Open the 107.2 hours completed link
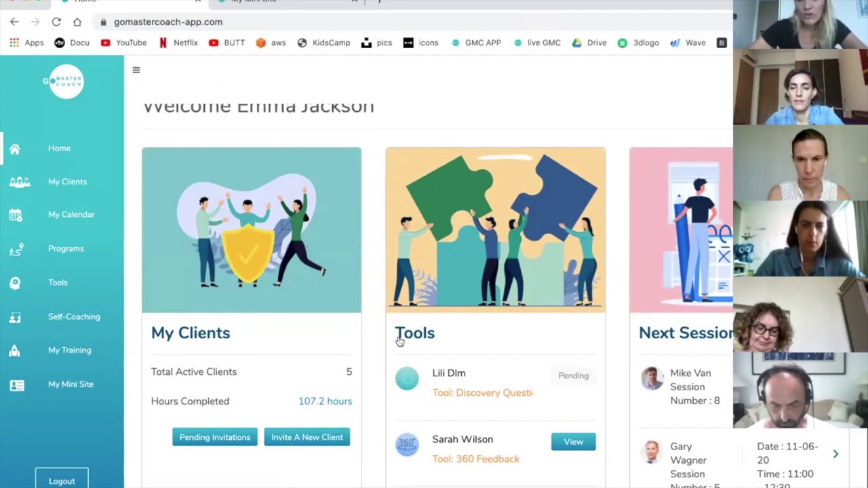Viewport: 868px width, 488px height. (x=325, y=401)
